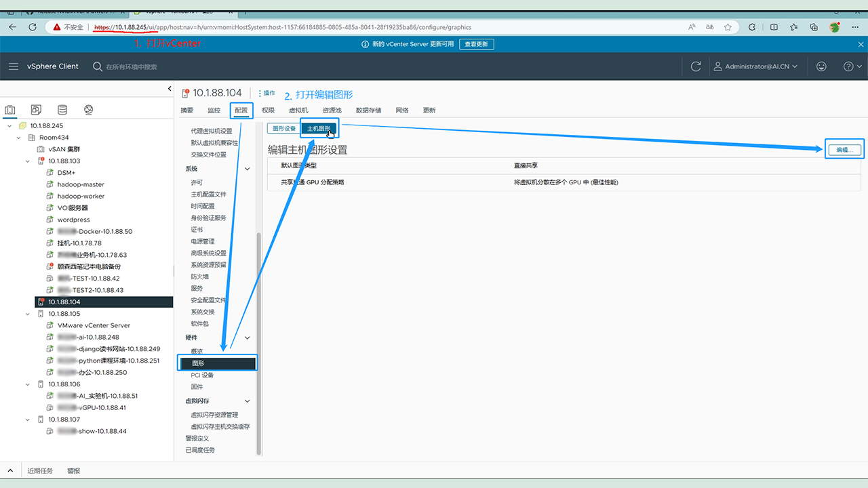Click the browser address bar URL
Image resolution: width=868 pixels, height=488 pixels.
[x=282, y=27]
